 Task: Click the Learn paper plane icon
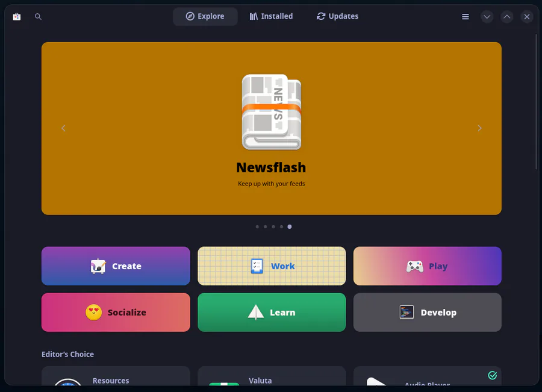[x=256, y=312]
